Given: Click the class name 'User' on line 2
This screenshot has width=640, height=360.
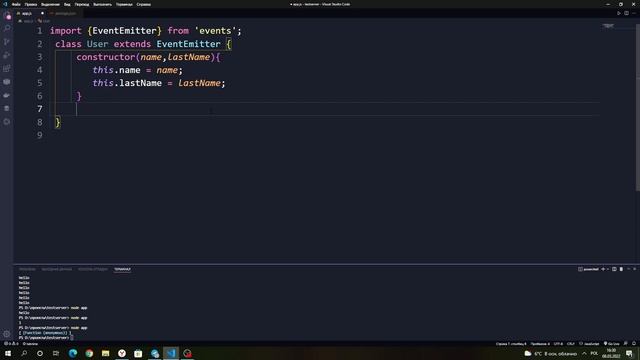Looking at the screenshot, I should pyautogui.click(x=98, y=44).
